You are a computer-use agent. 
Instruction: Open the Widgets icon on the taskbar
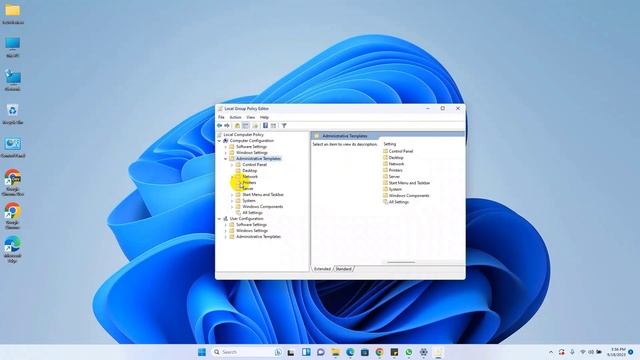[306, 352]
